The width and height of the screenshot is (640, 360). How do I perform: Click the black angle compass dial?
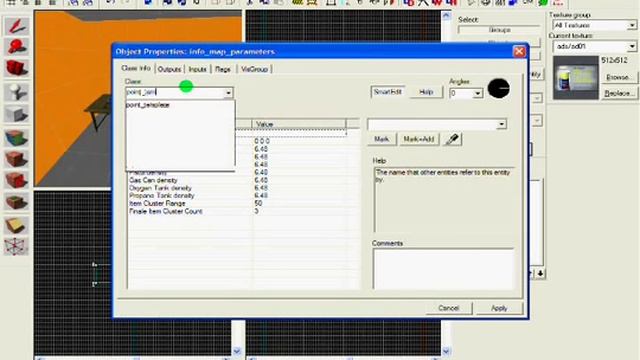498,89
